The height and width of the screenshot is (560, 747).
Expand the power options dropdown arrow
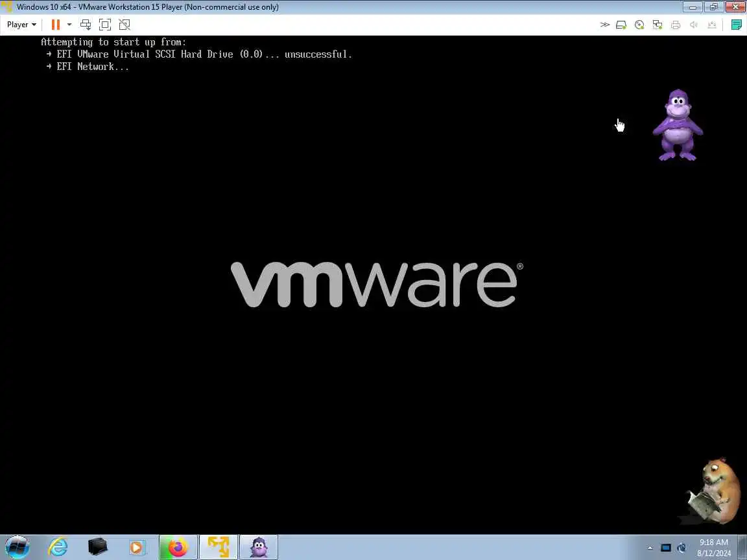69,25
